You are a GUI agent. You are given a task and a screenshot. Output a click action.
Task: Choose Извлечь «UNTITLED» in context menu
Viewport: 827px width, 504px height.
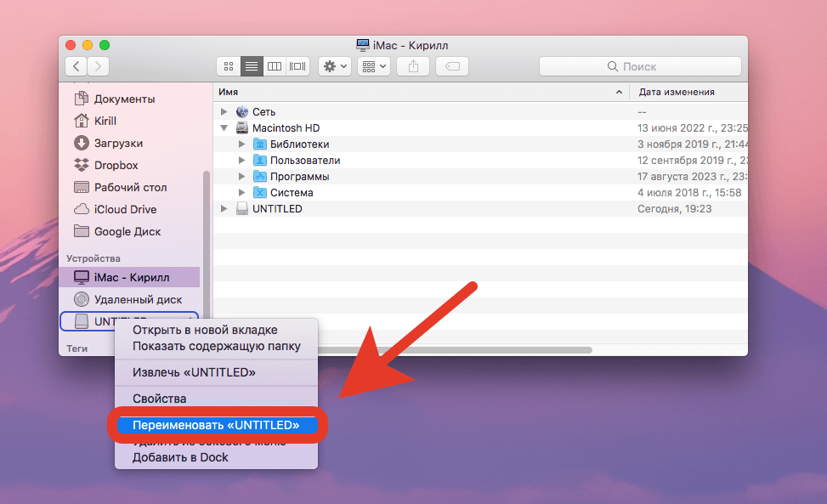(x=194, y=372)
